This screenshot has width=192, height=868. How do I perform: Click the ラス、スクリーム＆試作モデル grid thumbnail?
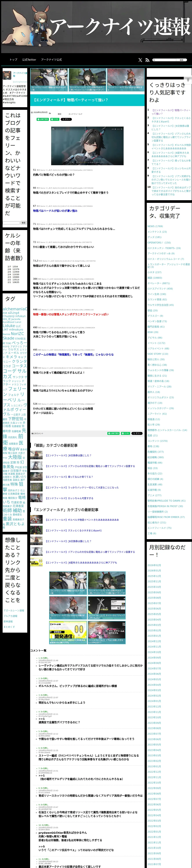click(x=107, y=633)
